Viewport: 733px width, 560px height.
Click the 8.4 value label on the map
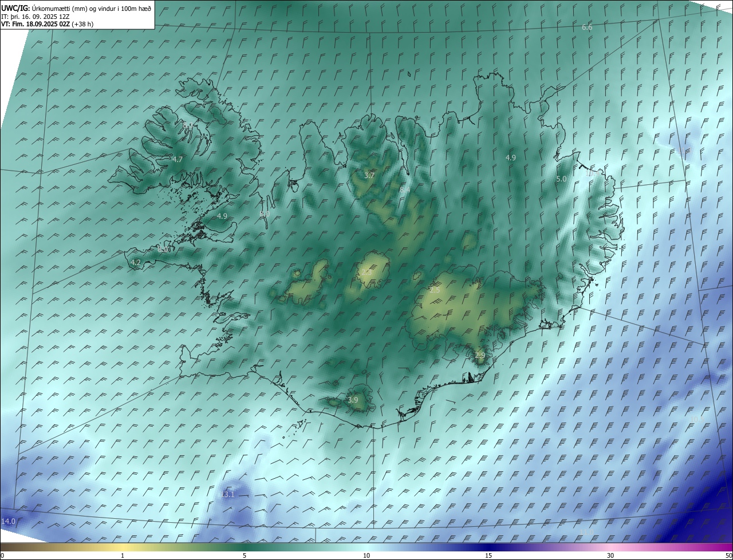pyautogui.click(x=405, y=190)
